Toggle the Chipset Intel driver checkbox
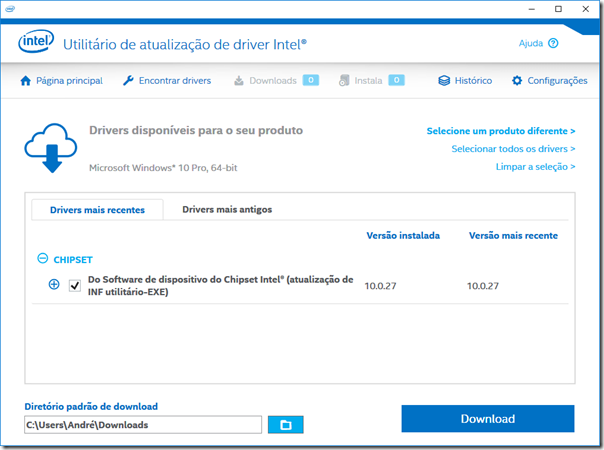 pos(75,285)
